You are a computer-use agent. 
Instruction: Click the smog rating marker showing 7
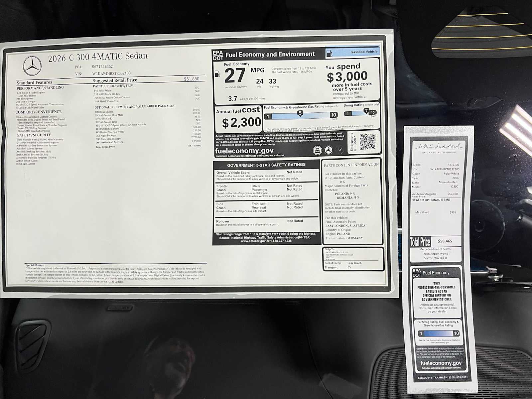[366, 111]
